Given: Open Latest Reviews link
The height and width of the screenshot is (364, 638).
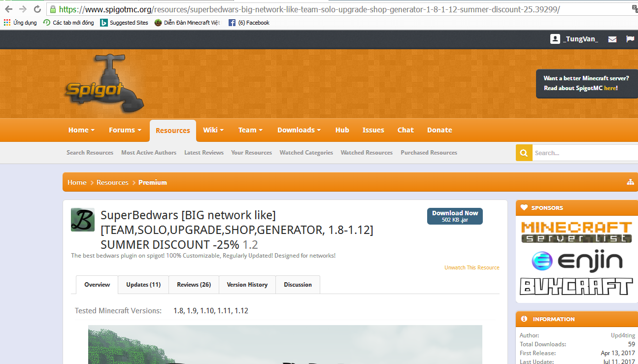Looking at the screenshot, I should pyautogui.click(x=204, y=153).
